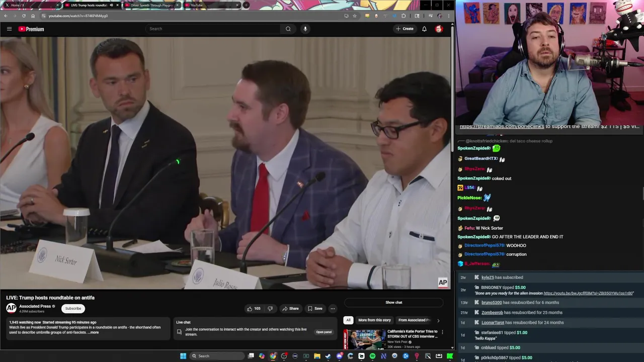Bookmark this page with the star icon

pos(355,16)
